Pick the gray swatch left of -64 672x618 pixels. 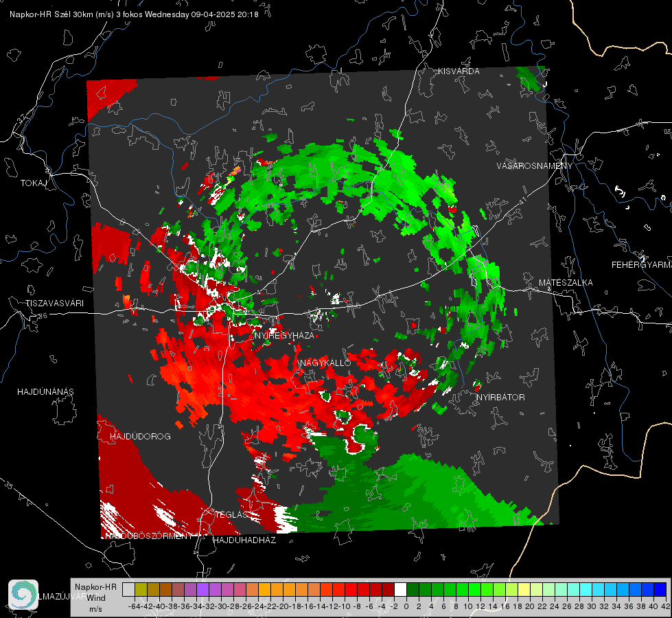pos(128,590)
